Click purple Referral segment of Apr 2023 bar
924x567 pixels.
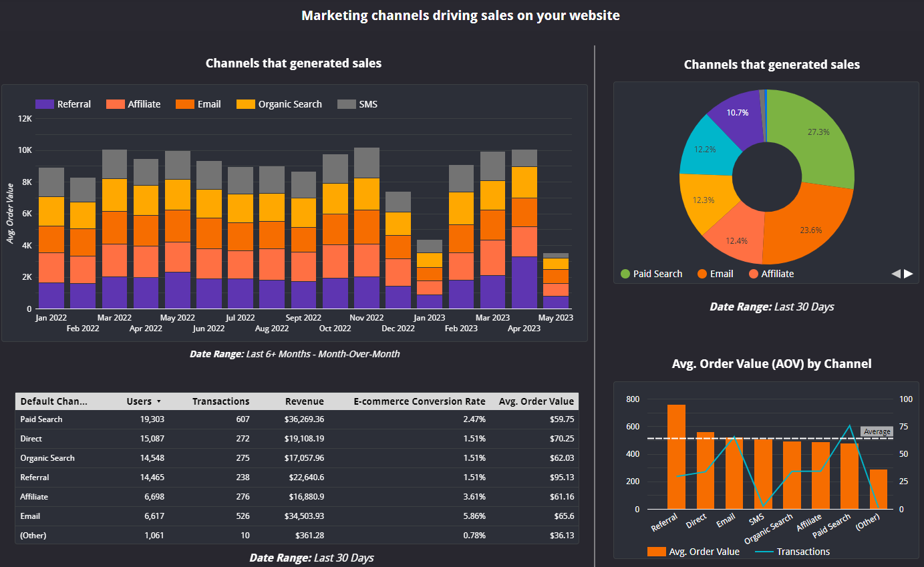524,282
